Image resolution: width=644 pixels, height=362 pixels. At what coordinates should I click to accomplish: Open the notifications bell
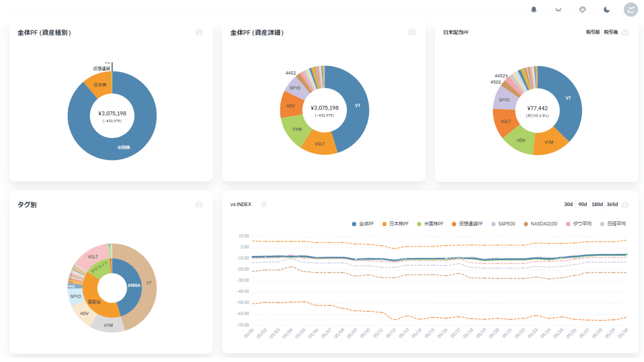coord(534,9)
